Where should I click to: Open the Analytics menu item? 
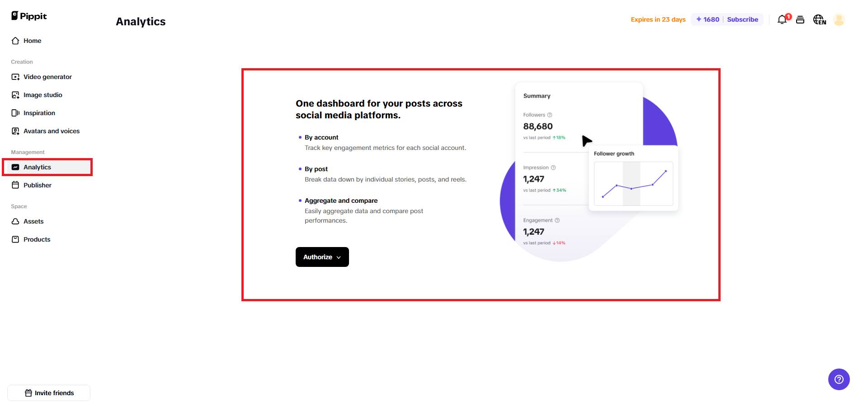37,167
